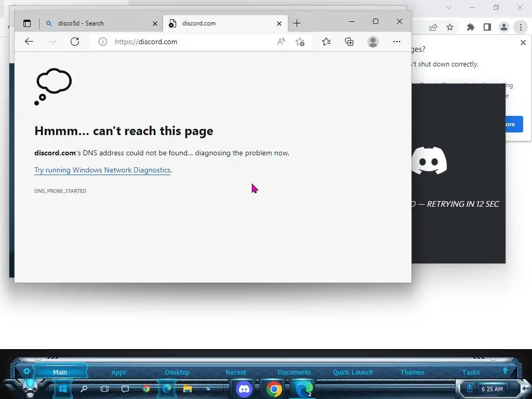Close the discord.com tab
Viewport: 532px width, 399px height.
(x=279, y=23)
